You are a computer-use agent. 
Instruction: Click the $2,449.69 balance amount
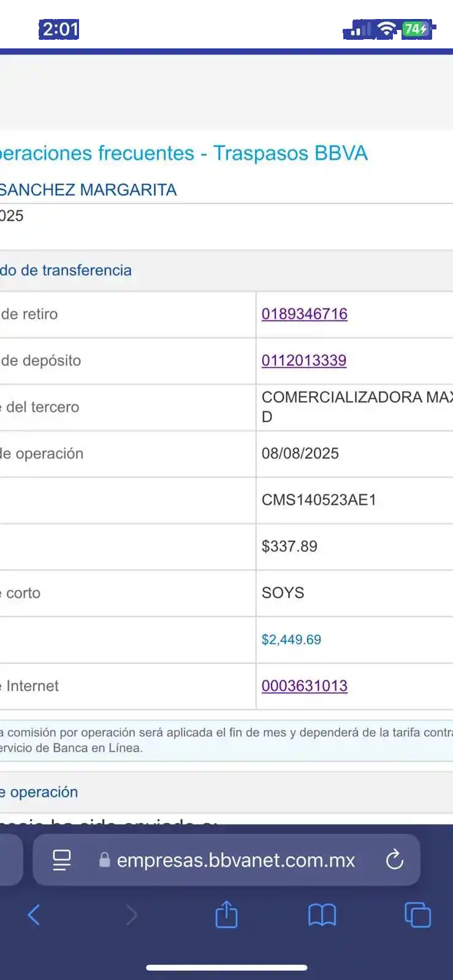coord(291,639)
